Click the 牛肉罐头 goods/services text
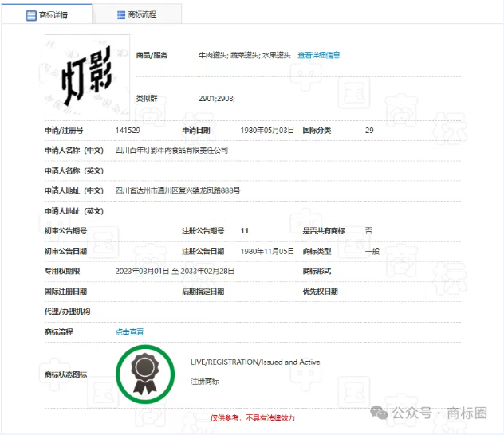 coord(211,55)
